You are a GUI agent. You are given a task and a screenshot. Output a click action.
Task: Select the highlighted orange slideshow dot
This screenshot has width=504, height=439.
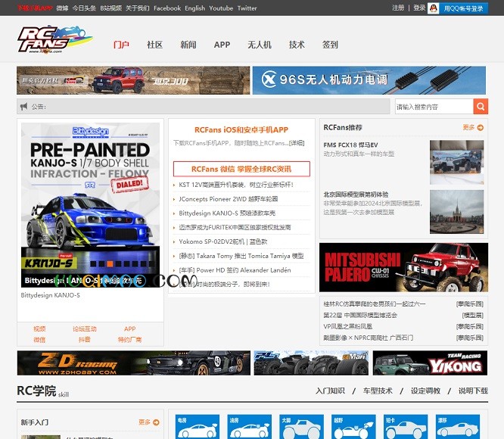pos(110,264)
